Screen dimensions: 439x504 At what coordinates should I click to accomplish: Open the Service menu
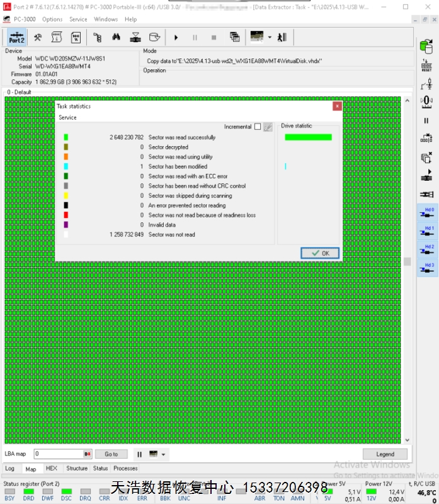click(78, 20)
